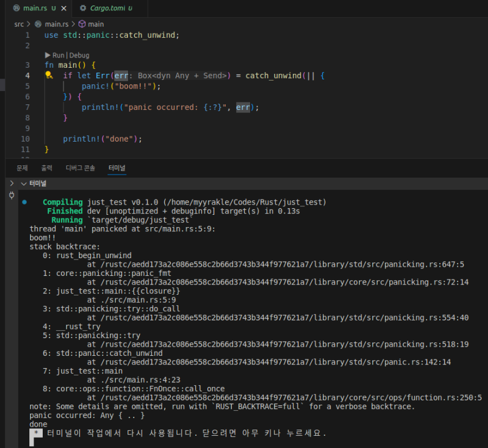Click the terminal cursor block at the bottom
488x448 pixels.
pyautogui.click(x=35, y=438)
